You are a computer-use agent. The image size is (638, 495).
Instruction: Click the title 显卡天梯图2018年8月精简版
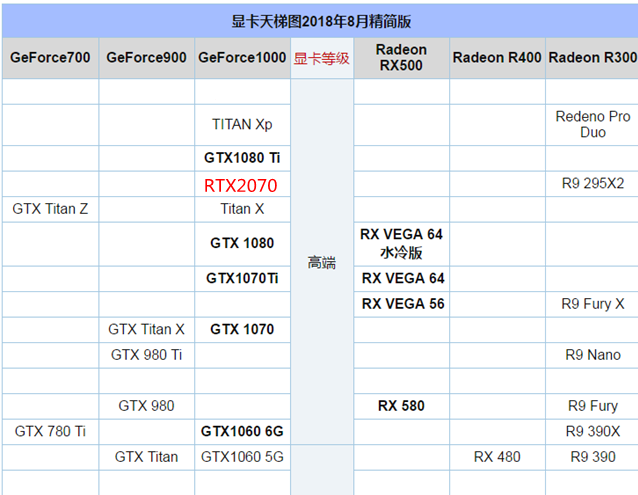click(x=321, y=21)
